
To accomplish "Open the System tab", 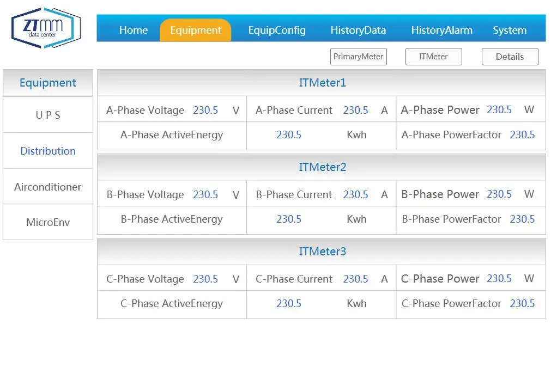I will (x=510, y=30).
